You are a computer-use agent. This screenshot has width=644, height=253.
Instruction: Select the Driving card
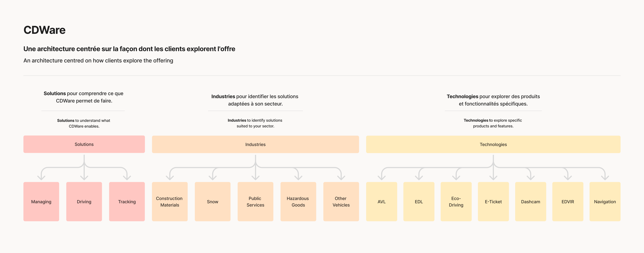pos(84,201)
